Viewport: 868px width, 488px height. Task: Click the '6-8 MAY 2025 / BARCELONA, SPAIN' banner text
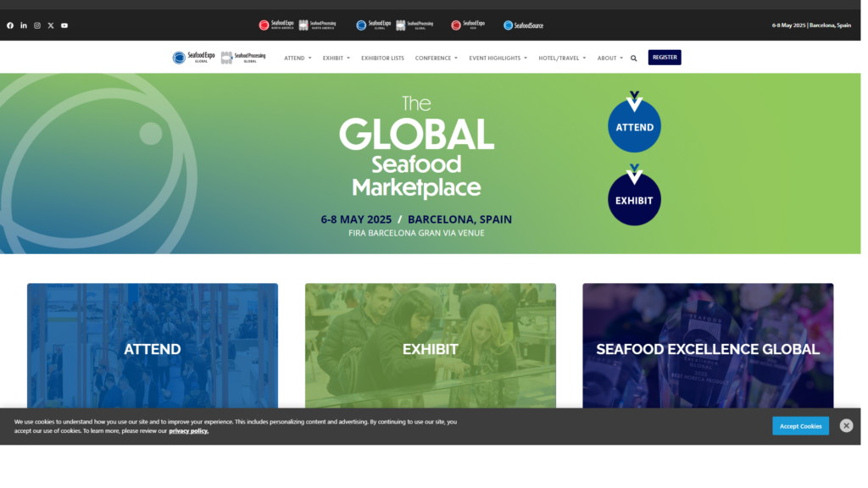coord(416,219)
